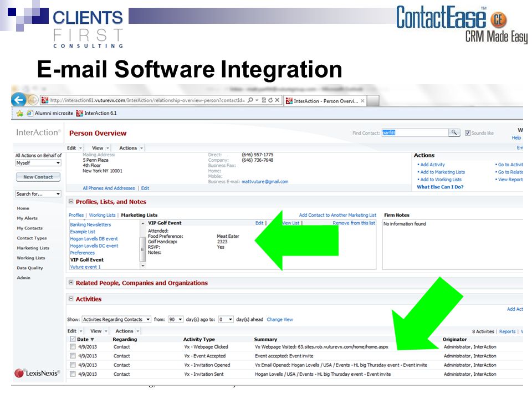Click the mattvuture@gmail.com email link
532x399 pixels.
point(265,182)
